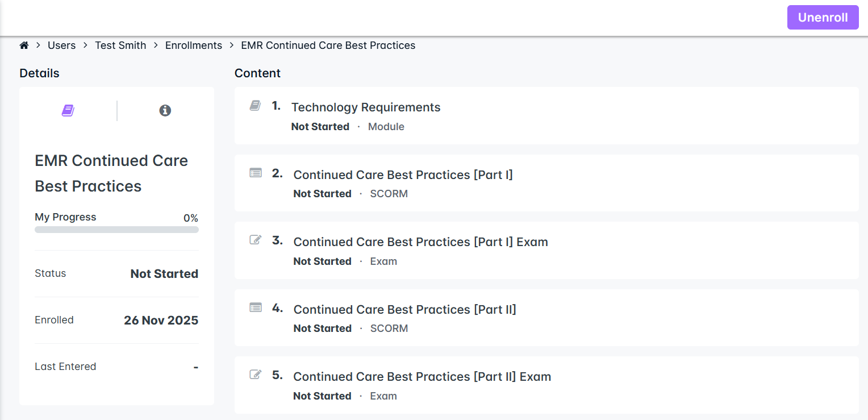
Task: Go to Users breadcrumb link
Action: 61,45
